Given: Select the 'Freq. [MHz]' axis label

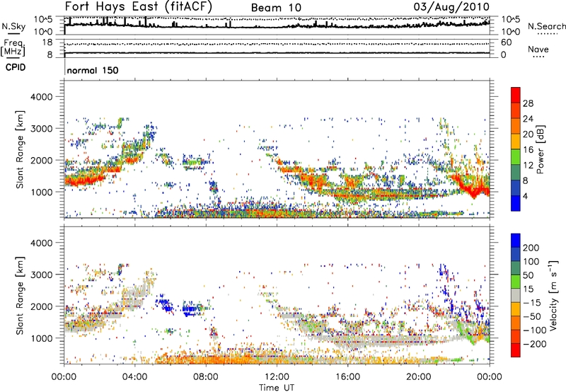Looking at the screenshot, I should [x=13, y=47].
